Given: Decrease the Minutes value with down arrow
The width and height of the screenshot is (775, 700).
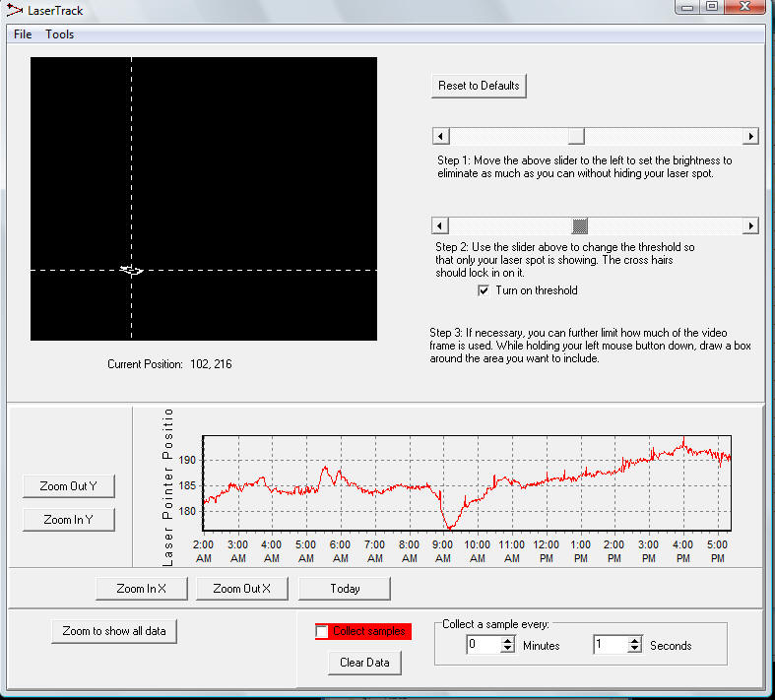Looking at the screenshot, I should (507, 649).
